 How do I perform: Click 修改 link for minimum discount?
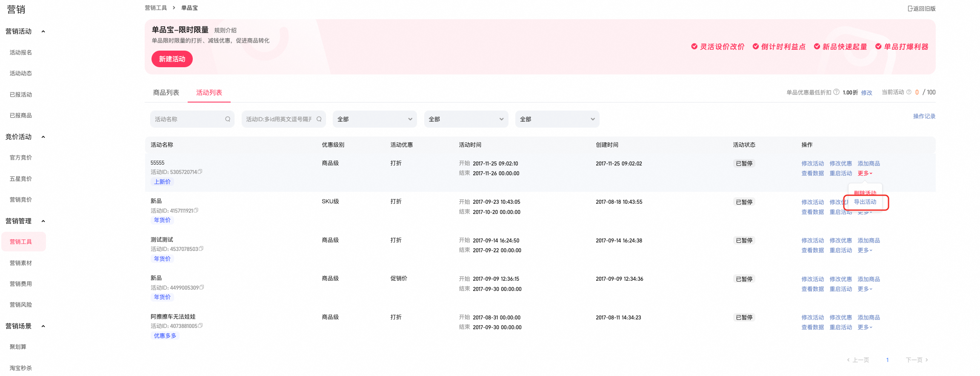click(866, 93)
